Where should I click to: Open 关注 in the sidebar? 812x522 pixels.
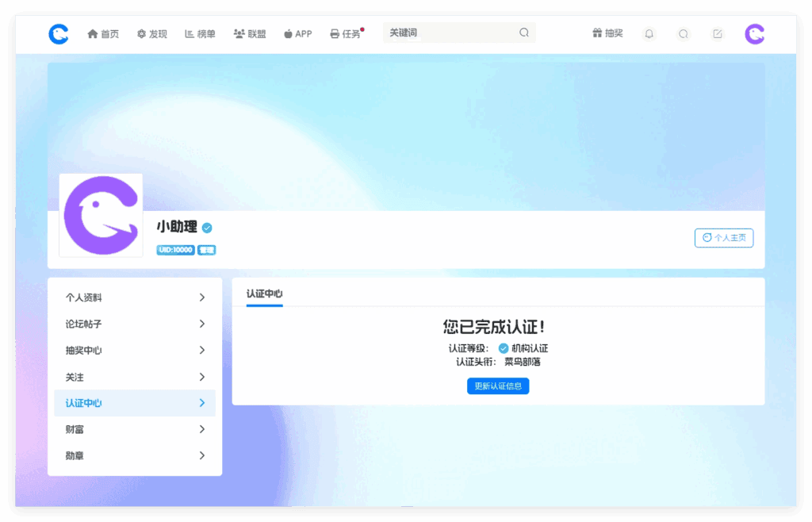pyautogui.click(x=135, y=377)
